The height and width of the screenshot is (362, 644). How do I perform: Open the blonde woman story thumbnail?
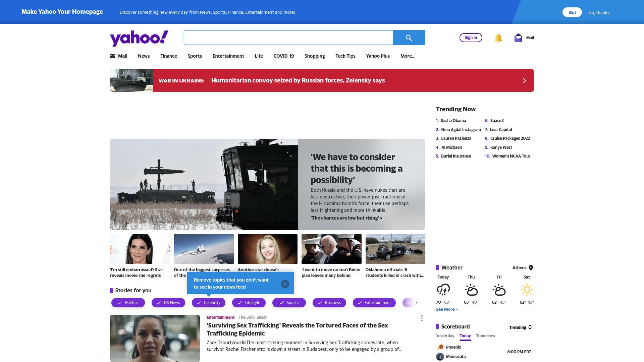click(x=268, y=249)
